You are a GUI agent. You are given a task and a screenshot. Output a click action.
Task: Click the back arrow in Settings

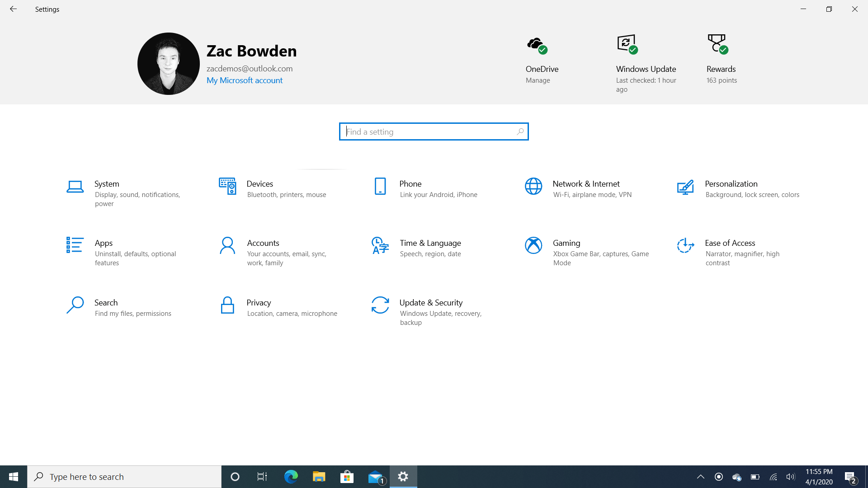(13, 9)
